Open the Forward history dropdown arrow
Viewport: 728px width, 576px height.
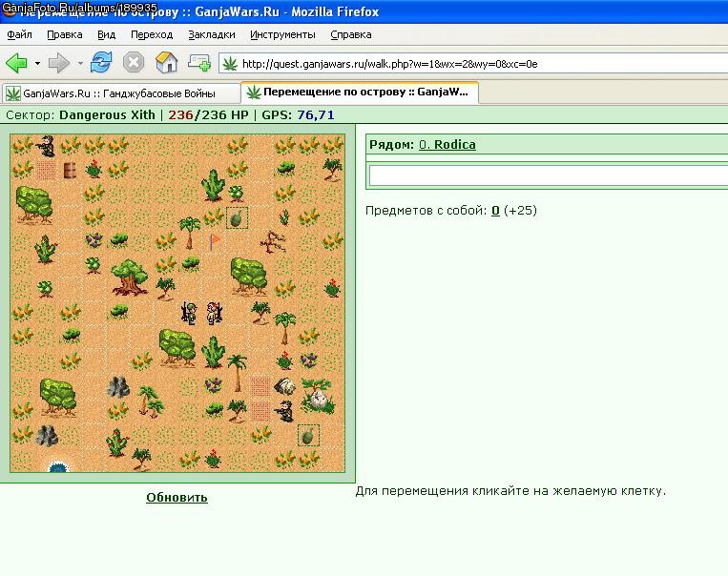coord(80,63)
